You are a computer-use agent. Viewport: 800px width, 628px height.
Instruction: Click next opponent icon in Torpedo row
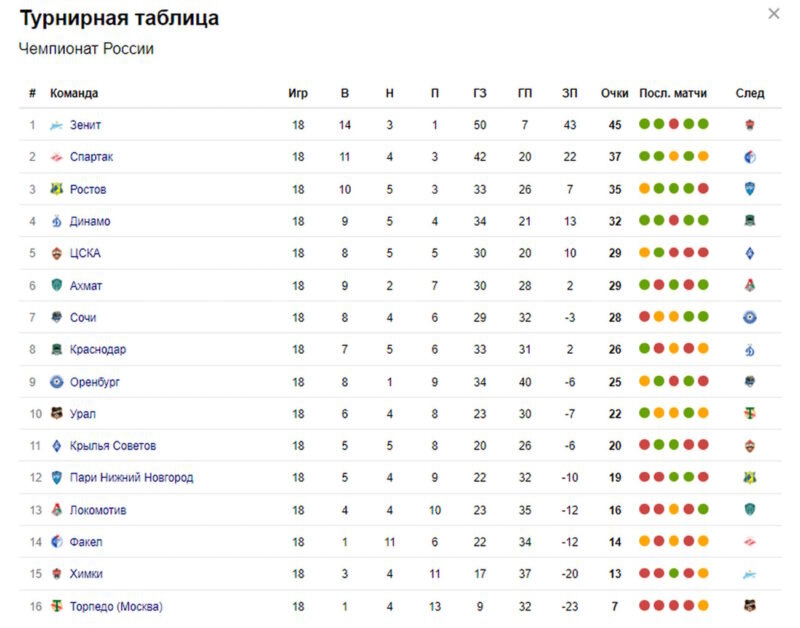click(x=749, y=606)
